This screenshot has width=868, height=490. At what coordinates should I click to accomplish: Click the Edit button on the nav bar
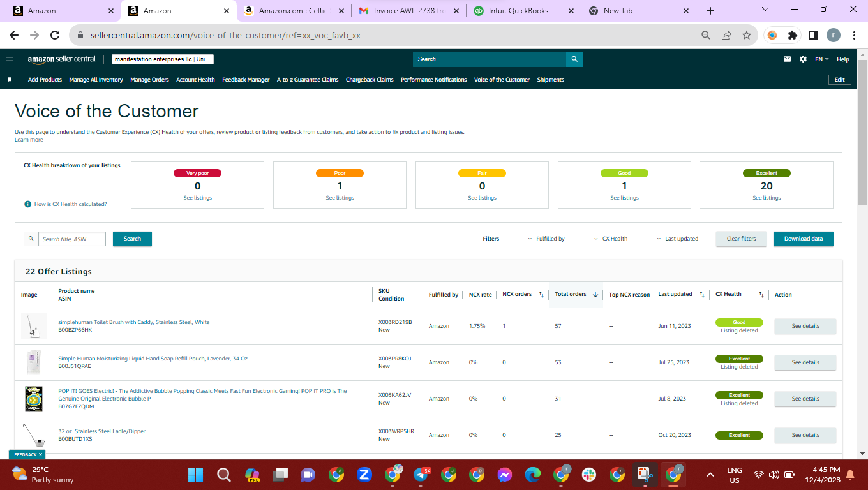(x=840, y=80)
